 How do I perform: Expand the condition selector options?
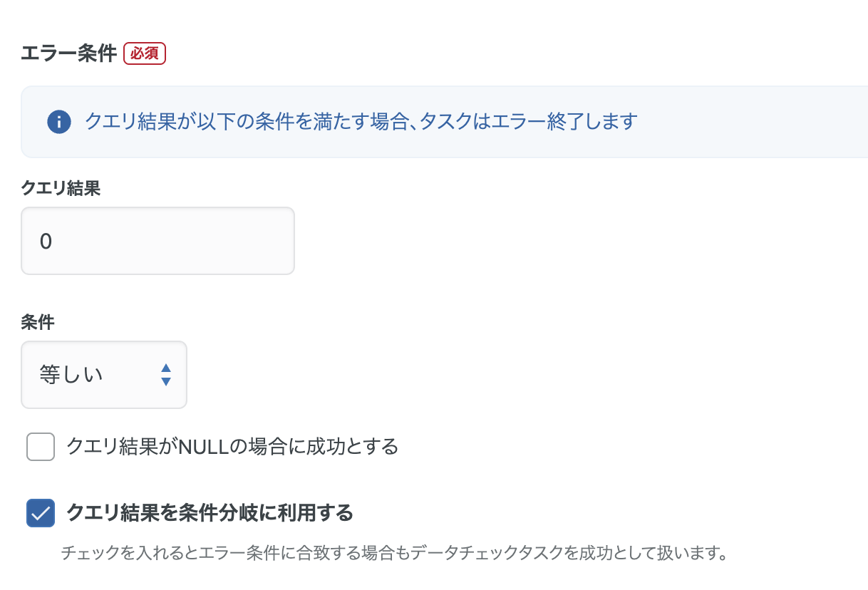click(x=104, y=375)
